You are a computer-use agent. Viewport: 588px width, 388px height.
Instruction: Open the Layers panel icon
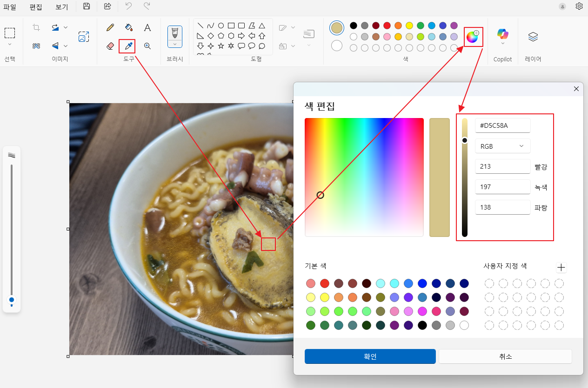(x=533, y=37)
